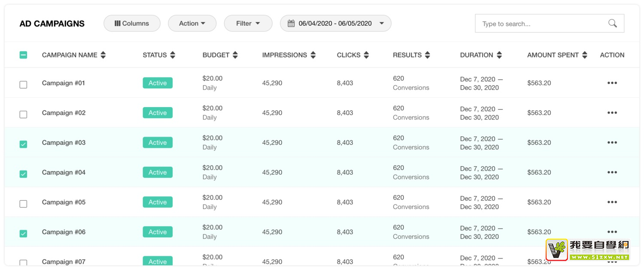Viewport: 644px width, 270px height.
Task: Open the Campaign #05 name link
Action: point(64,202)
